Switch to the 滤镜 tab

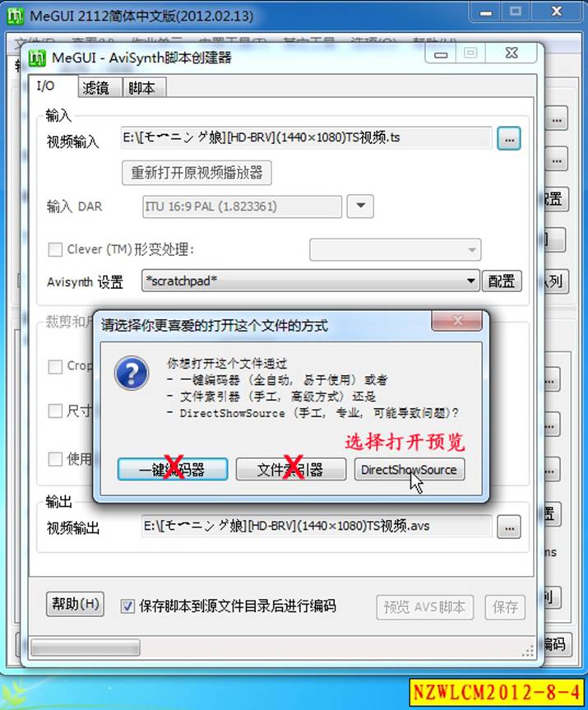pyautogui.click(x=96, y=87)
